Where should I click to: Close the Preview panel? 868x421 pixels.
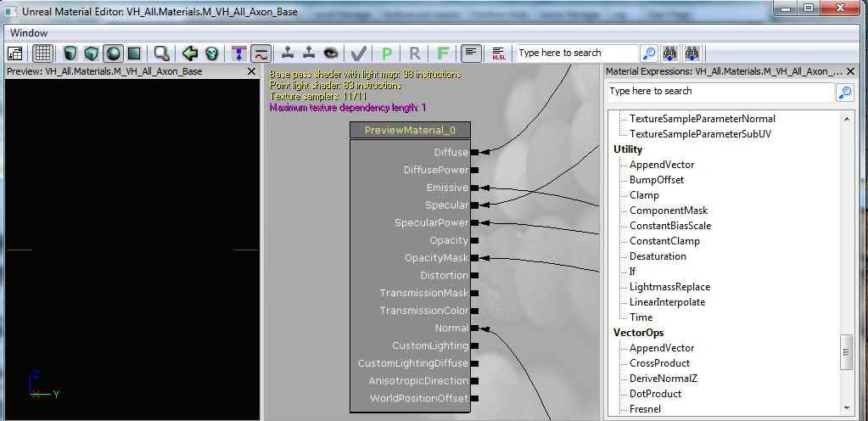(x=251, y=72)
